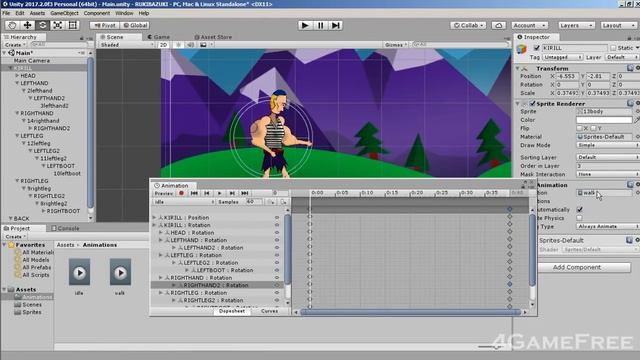640x360 pixels.
Task: Open the GameObject menu
Action: tap(64, 13)
